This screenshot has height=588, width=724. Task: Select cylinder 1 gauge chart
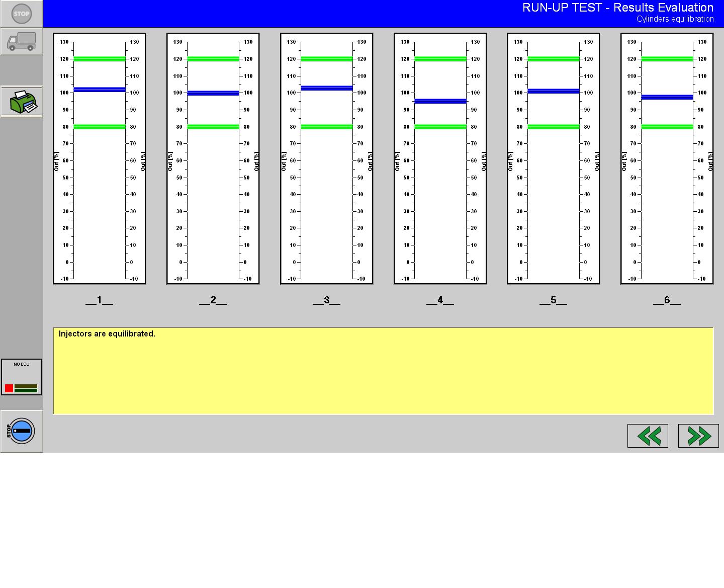100,159
